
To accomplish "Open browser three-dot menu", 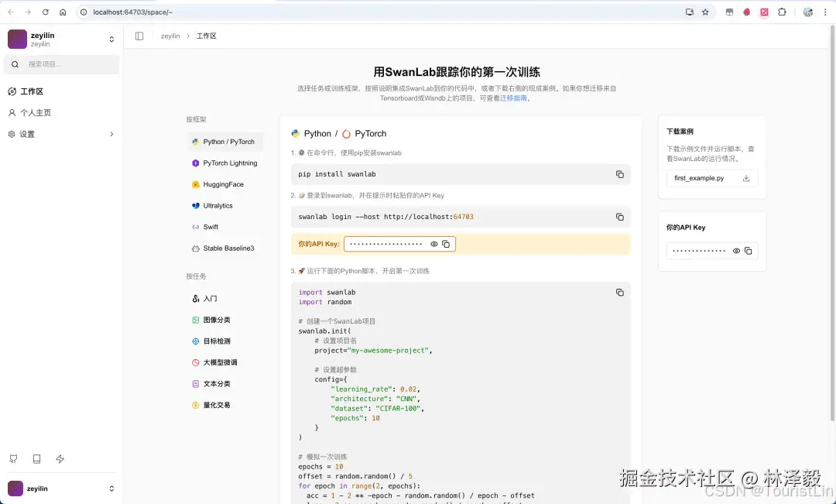I will pos(825,12).
